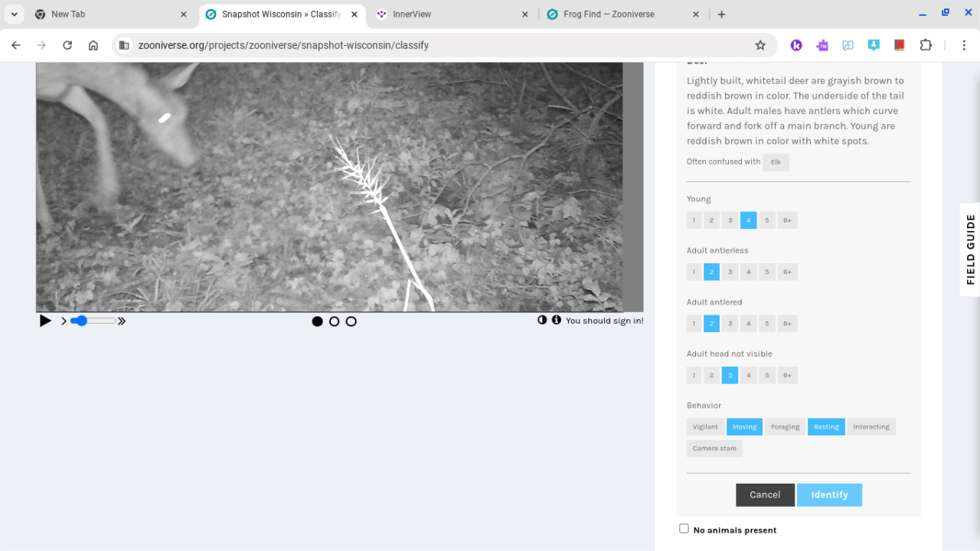Image resolution: width=980 pixels, height=551 pixels.
Task: View site information icon
Action: (x=124, y=45)
